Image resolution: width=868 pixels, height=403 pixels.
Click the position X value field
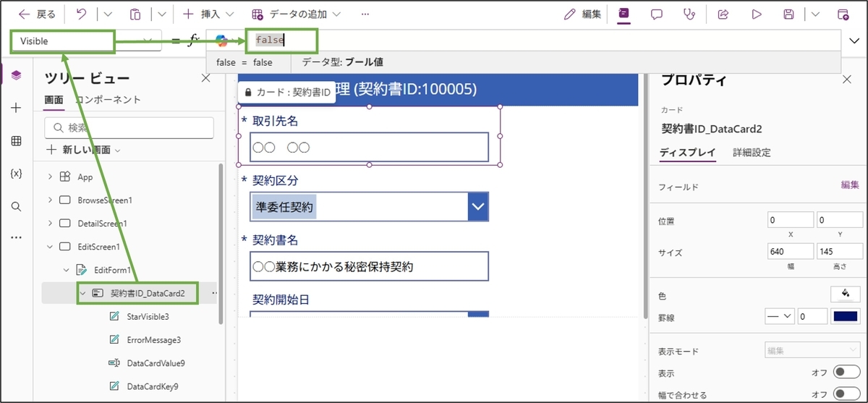pos(791,220)
